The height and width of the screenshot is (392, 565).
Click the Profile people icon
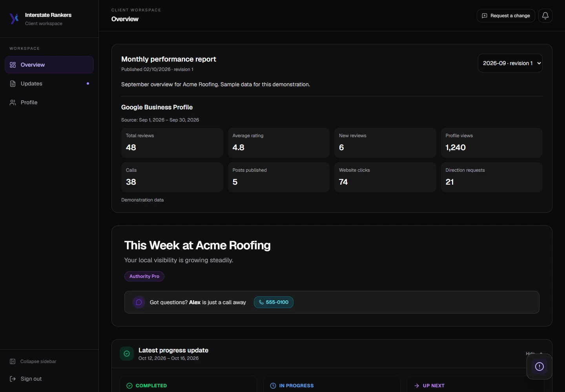coord(13,102)
